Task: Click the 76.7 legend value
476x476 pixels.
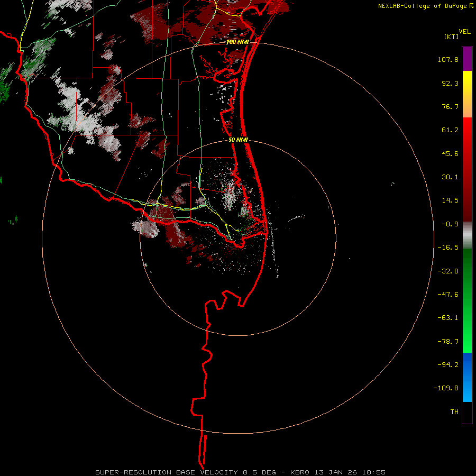Action: 450,106
